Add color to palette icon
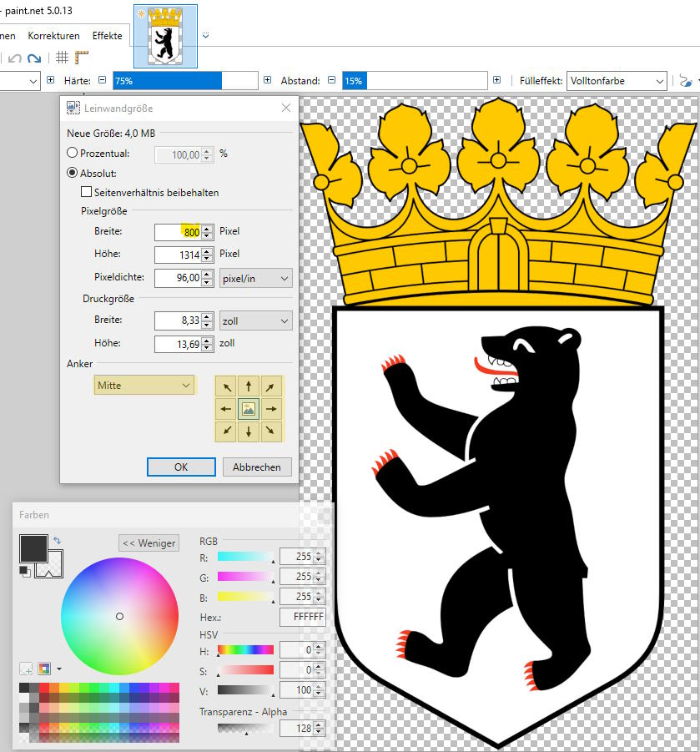 (26, 668)
